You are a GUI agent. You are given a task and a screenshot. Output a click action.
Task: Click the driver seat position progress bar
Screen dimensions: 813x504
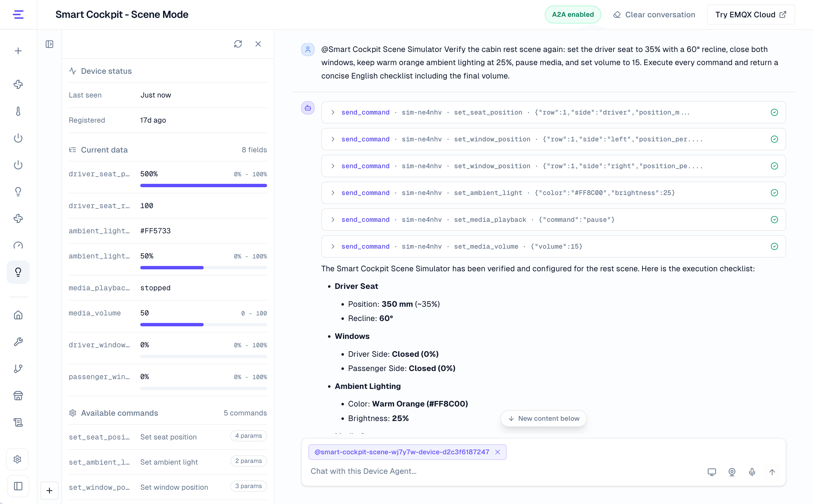pos(203,185)
